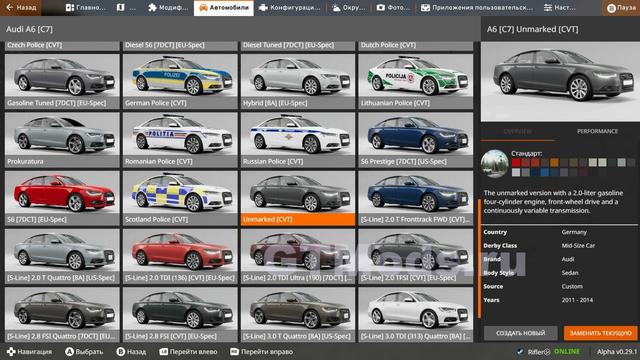Open the Окружение tab

click(348, 7)
